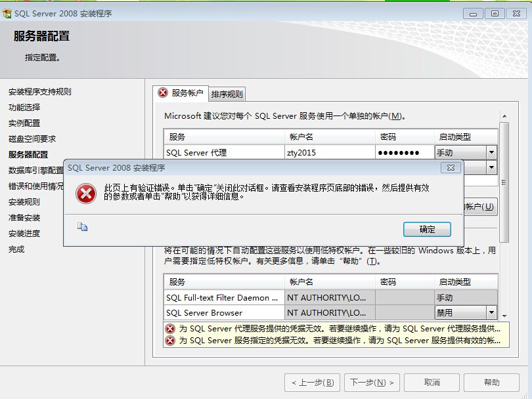The height and width of the screenshot is (399, 532).
Task: Minimize the SQL Server 2008 setup window
Action: (473, 14)
